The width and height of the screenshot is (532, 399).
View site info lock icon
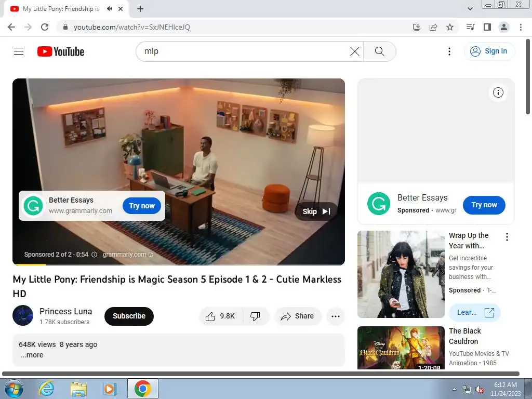65,27
